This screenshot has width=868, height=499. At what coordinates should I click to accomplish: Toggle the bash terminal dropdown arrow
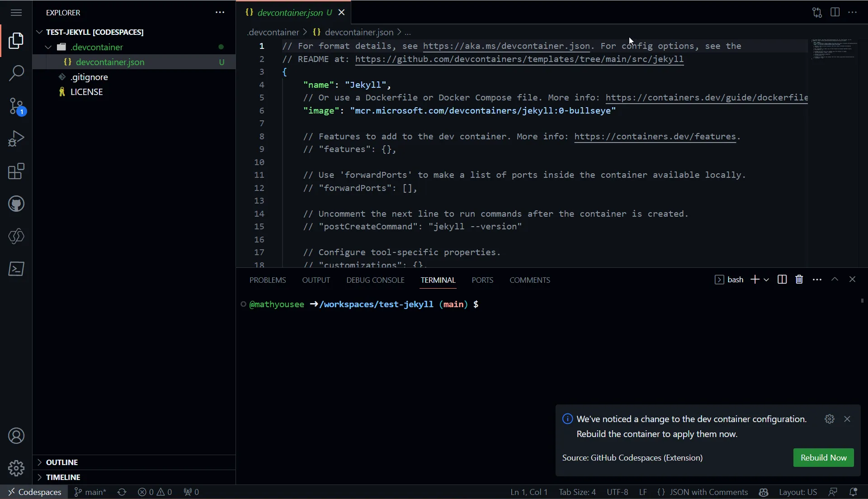point(767,279)
